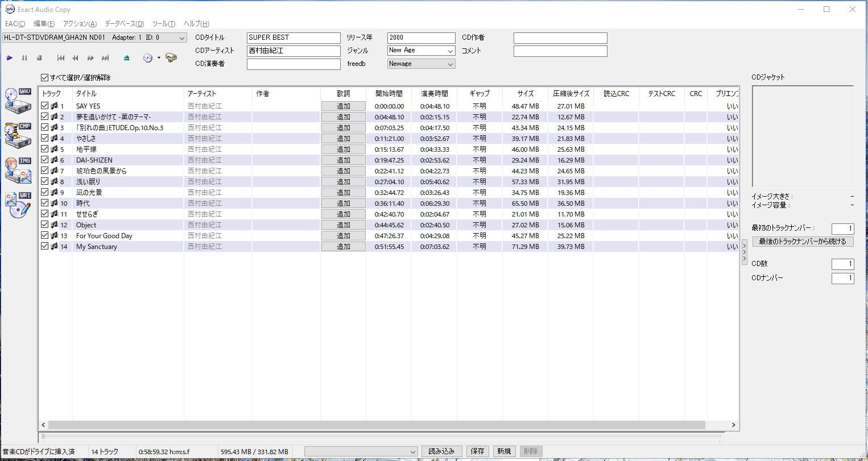Expand the side panel chevron handle
This screenshot has height=461, width=868.
[745, 252]
